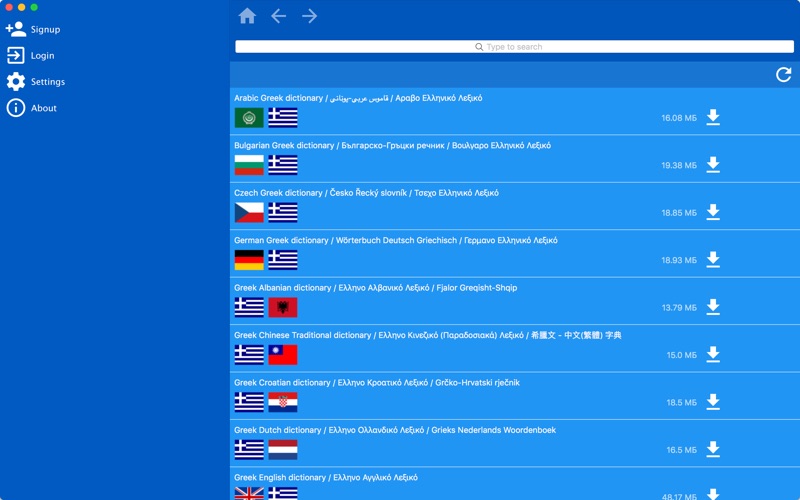800x500 pixels.
Task: Download the Greek Croatian dictionary
Action: pyautogui.click(x=713, y=402)
